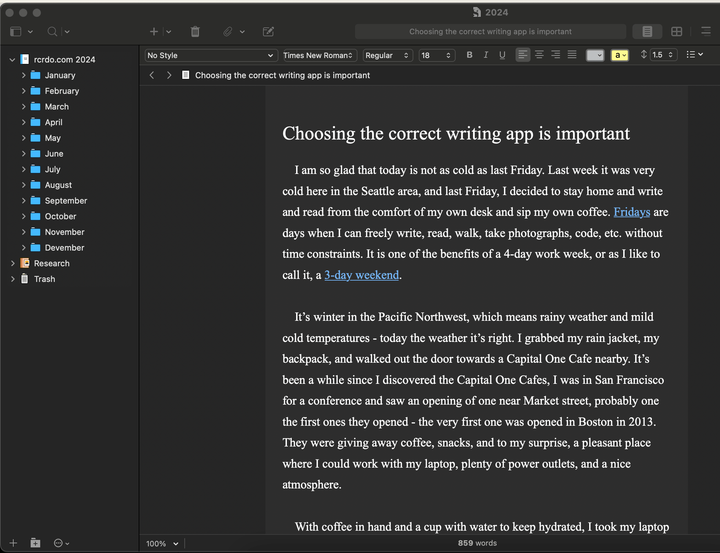Toggle italic formatting
The width and height of the screenshot is (720, 553).
[x=486, y=55]
